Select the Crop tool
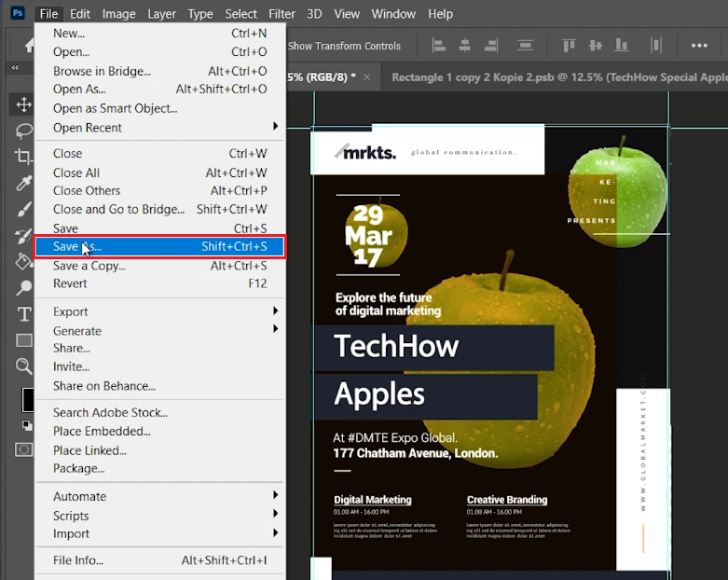The image size is (728, 580). 23,157
